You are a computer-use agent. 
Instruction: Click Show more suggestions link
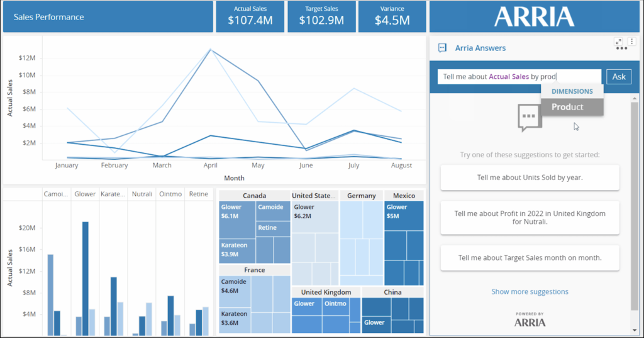tap(530, 291)
